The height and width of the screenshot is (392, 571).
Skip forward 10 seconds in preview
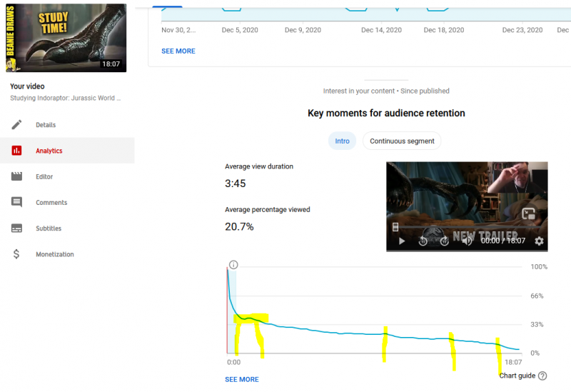[x=444, y=241]
